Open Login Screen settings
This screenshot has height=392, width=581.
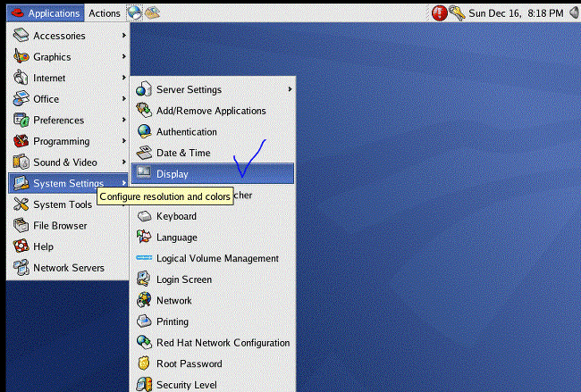tap(213, 279)
